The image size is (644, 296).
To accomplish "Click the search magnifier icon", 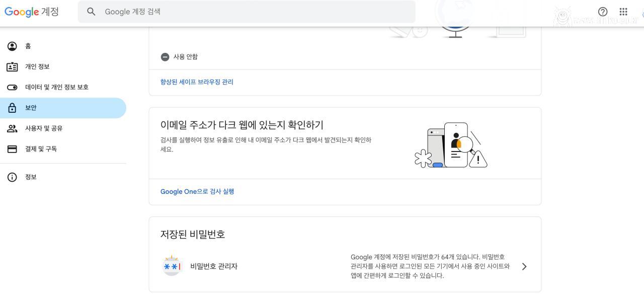I will click(91, 12).
